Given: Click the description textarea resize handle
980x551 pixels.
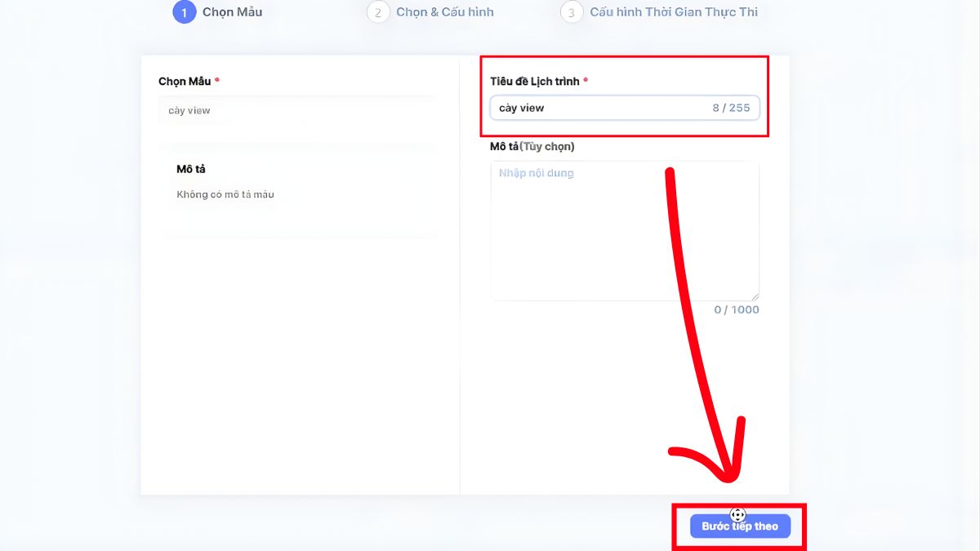Looking at the screenshot, I should (x=755, y=296).
